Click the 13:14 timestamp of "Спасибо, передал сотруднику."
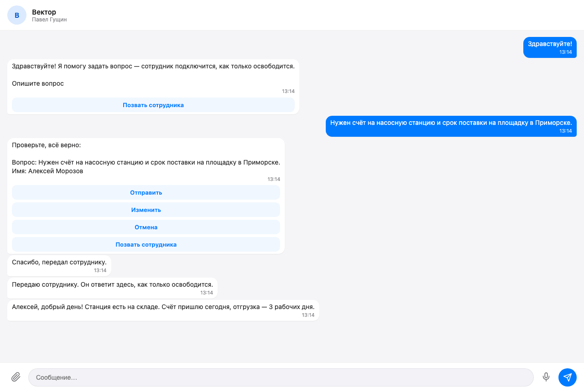584x392 pixels. (100, 270)
